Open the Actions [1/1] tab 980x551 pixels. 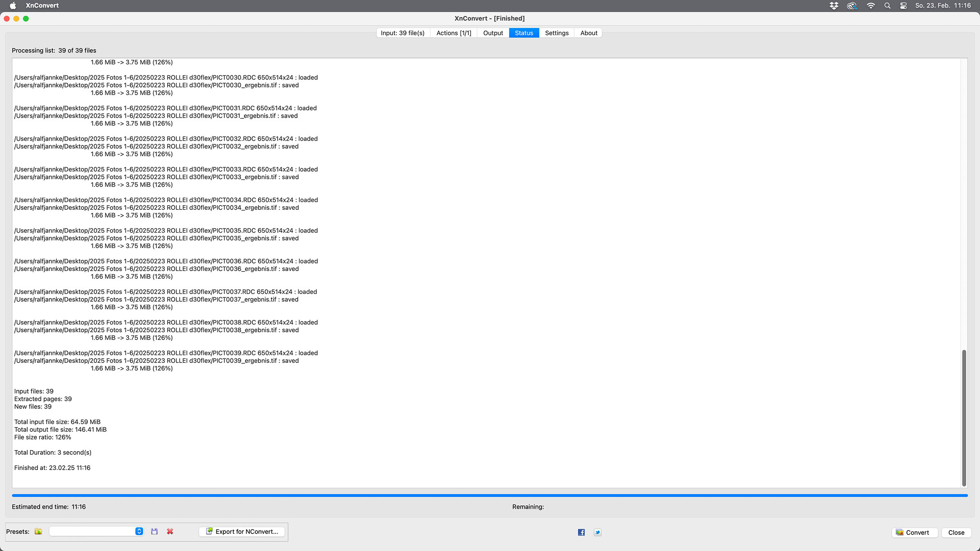pyautogui.click(x=454, y=33)
